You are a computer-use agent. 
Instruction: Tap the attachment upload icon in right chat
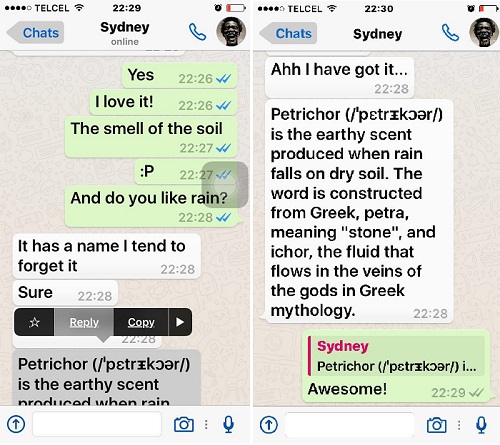click(269, 425)
